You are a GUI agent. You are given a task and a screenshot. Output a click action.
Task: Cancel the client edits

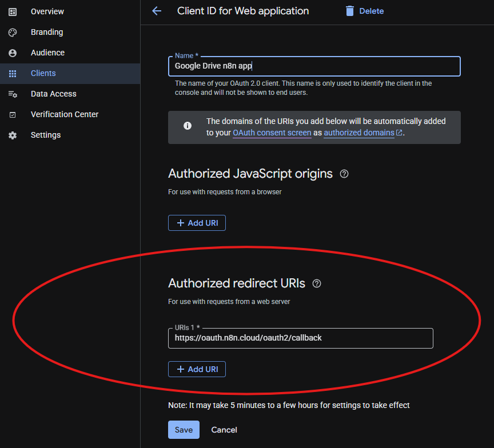coord(224,430)
